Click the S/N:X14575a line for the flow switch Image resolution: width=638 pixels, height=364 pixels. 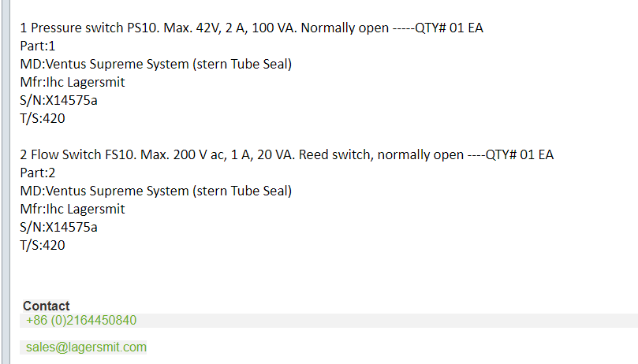(59, 227)
